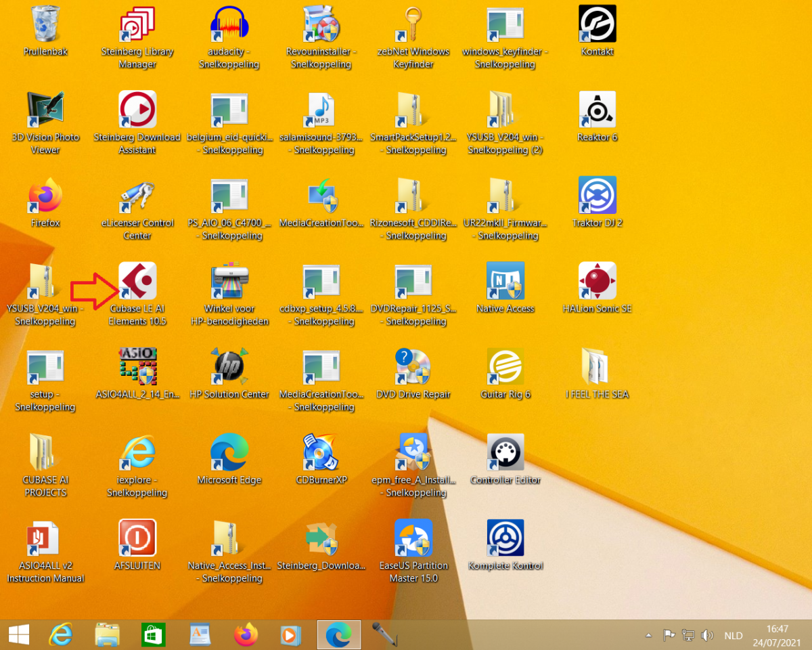Open DVD Drive Repair icon
This screenshot has width=812, height=650.
[x=413, y=367]
